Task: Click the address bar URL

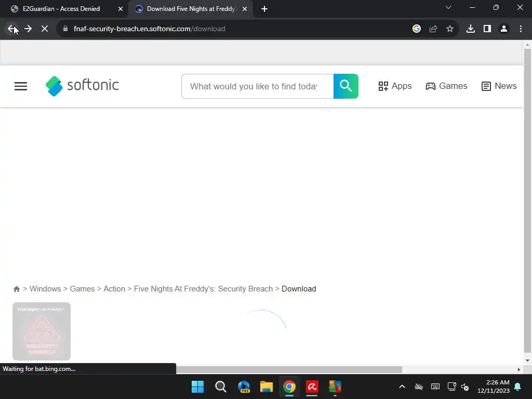Action: pos(149,29)
